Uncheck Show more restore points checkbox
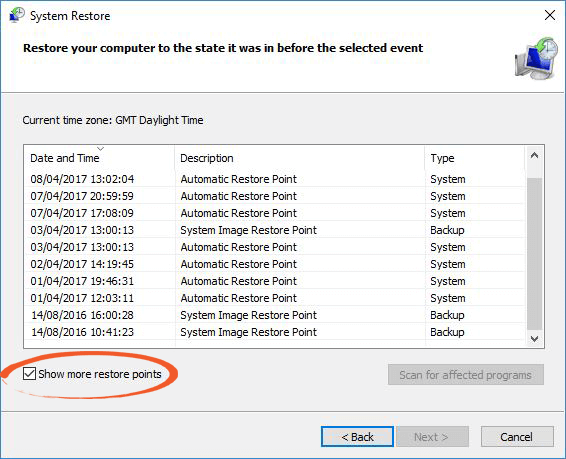566x459 pixels. click(x=29, y=373)
